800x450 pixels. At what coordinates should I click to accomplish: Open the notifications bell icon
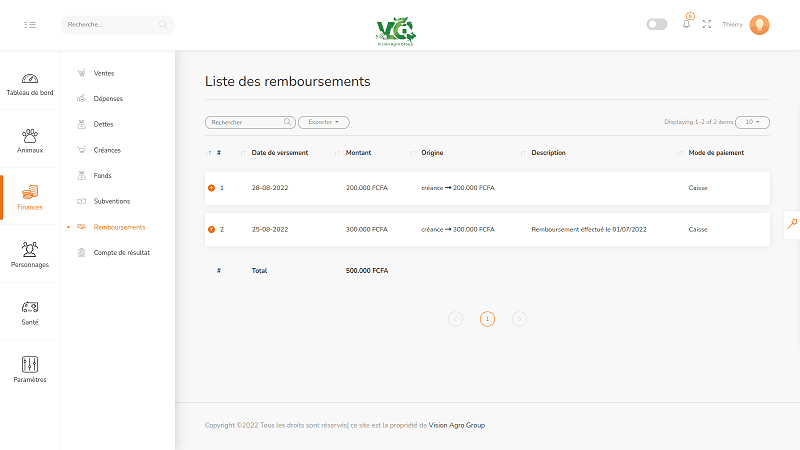(686, 24)
